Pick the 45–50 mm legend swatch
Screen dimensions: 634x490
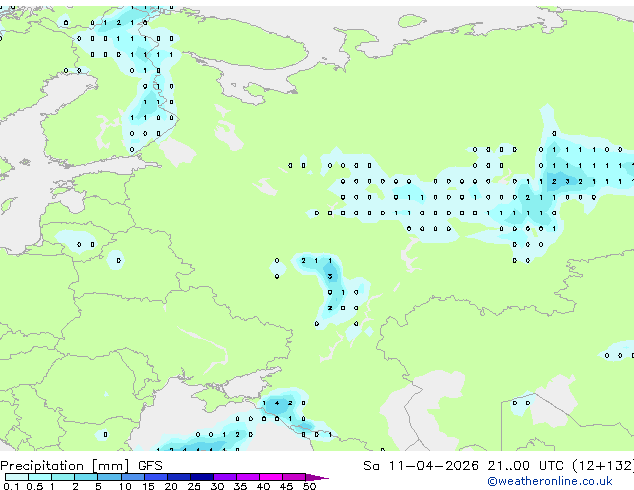point(294,477)
